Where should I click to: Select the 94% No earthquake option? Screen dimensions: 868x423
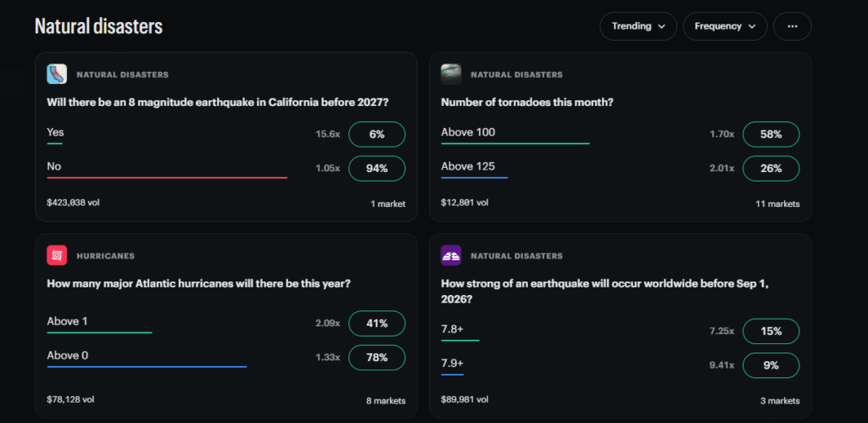[x=377, y=169]
